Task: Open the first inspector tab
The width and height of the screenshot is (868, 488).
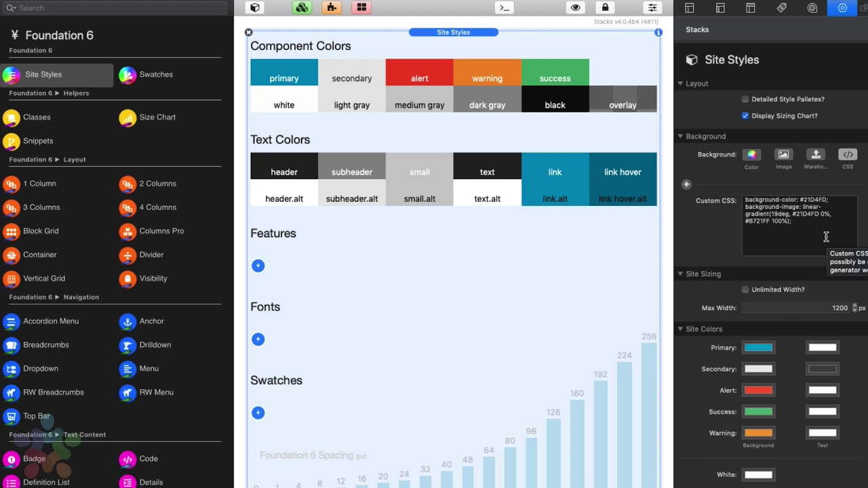Action: click(690, 8)
